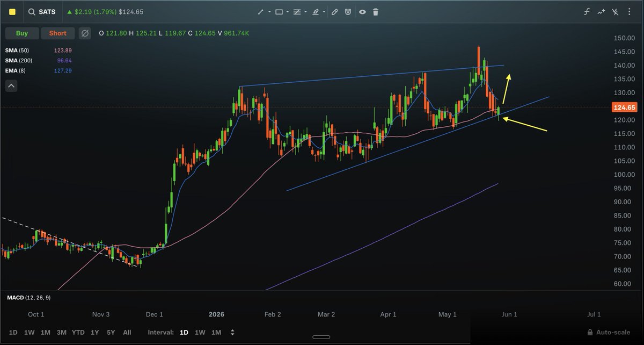Click the Oct 1 date axis label

(36, 314)
